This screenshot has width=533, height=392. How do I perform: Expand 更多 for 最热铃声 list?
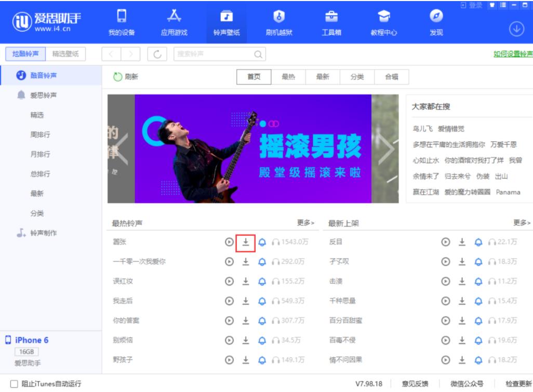coord(305,223)
